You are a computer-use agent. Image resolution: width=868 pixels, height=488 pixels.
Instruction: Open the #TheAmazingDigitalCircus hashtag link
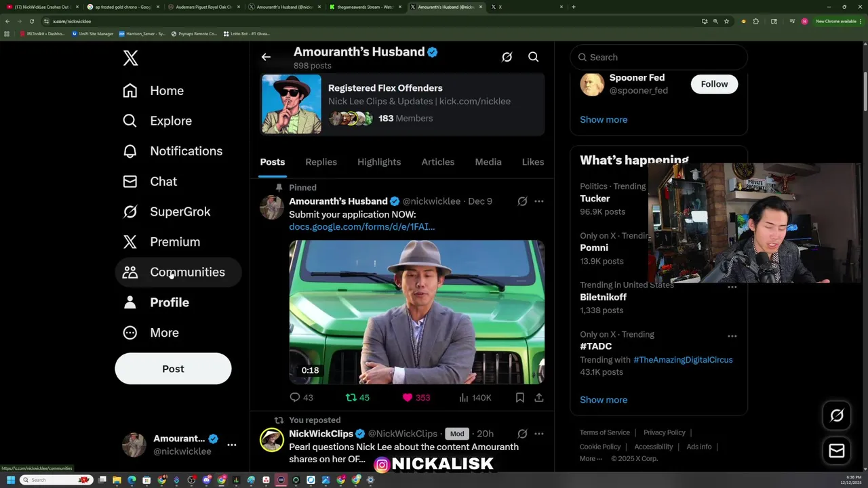[x=683, y=360]
